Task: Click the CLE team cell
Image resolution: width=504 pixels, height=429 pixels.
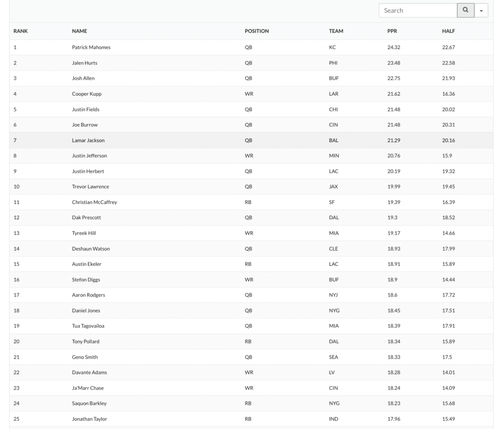Action: pos(333,249)
